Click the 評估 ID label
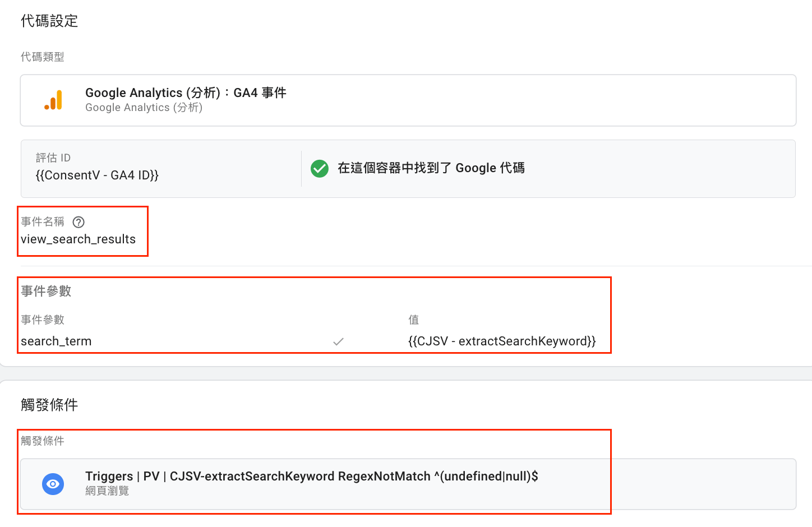This screenshot has width=812, height=527. pyautogui.click(x=53, y=158)
